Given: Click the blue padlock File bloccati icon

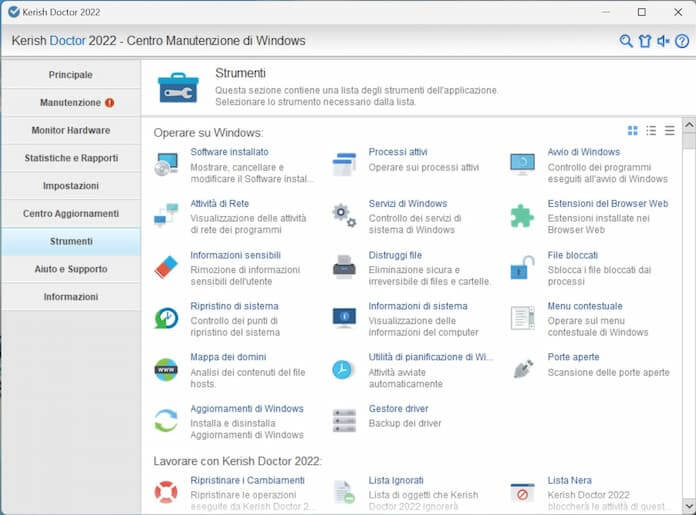Looking at the screenshot, I should [522, 267].
